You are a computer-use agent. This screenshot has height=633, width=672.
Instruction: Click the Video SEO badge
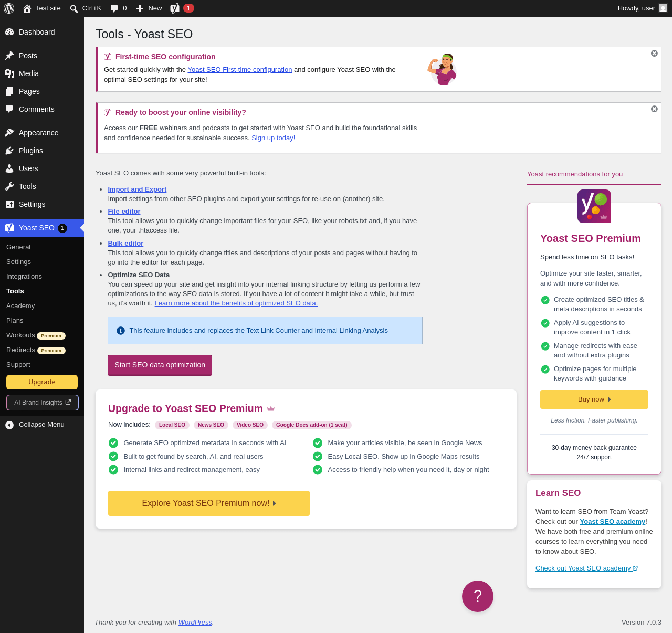coord(250,425)
